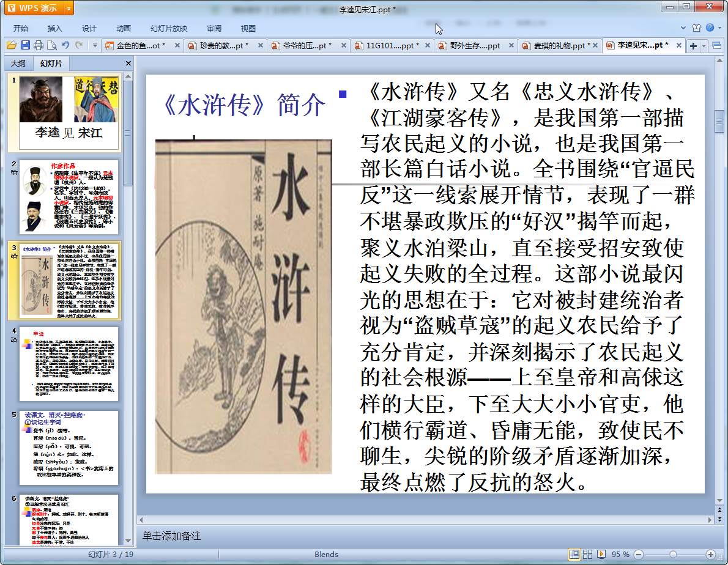728x565 pixels.
Task: Click the 95 % zoom level value
Action: tap(620, 555)
